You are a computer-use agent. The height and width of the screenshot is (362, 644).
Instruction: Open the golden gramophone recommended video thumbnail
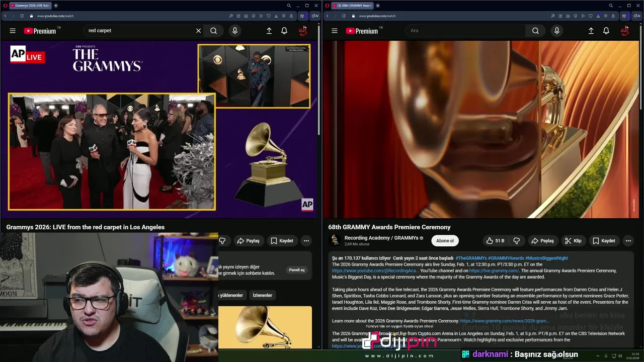tap(265, 327)
